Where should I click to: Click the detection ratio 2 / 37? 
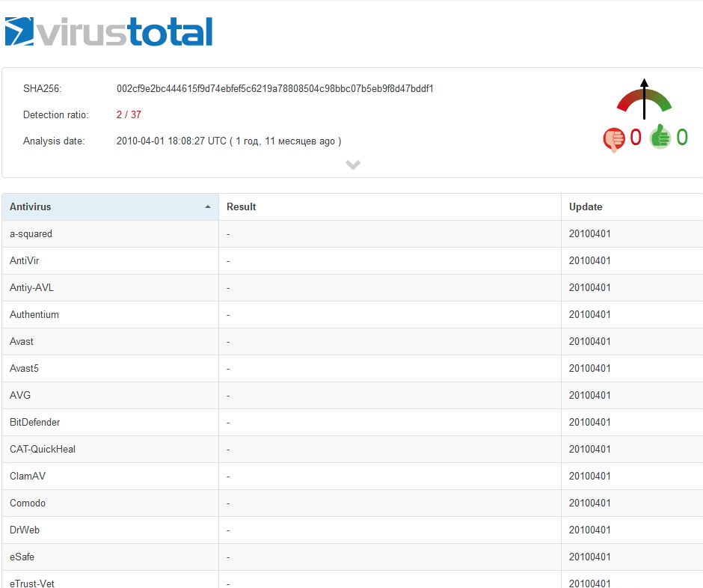(129, 114)
